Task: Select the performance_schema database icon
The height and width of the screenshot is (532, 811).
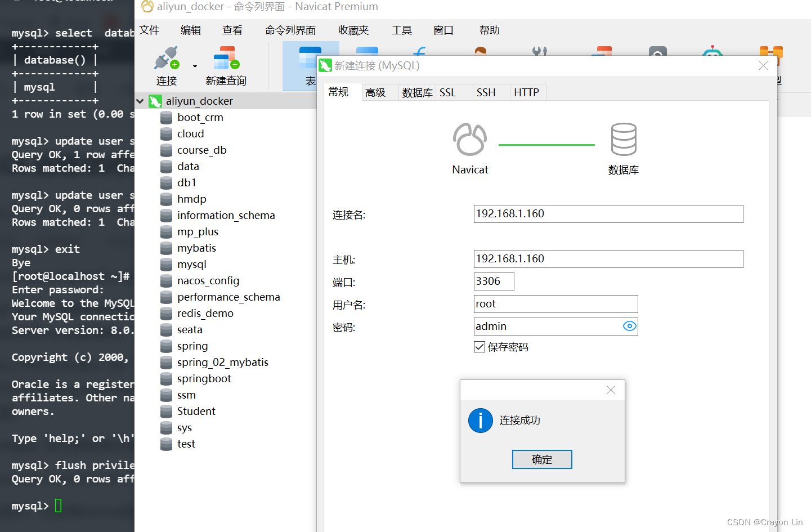Action: tap(166, 297)
